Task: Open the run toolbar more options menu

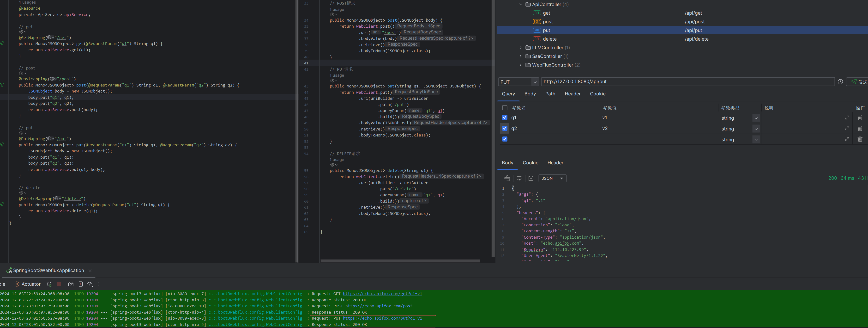Action: (x=99, y=284)
